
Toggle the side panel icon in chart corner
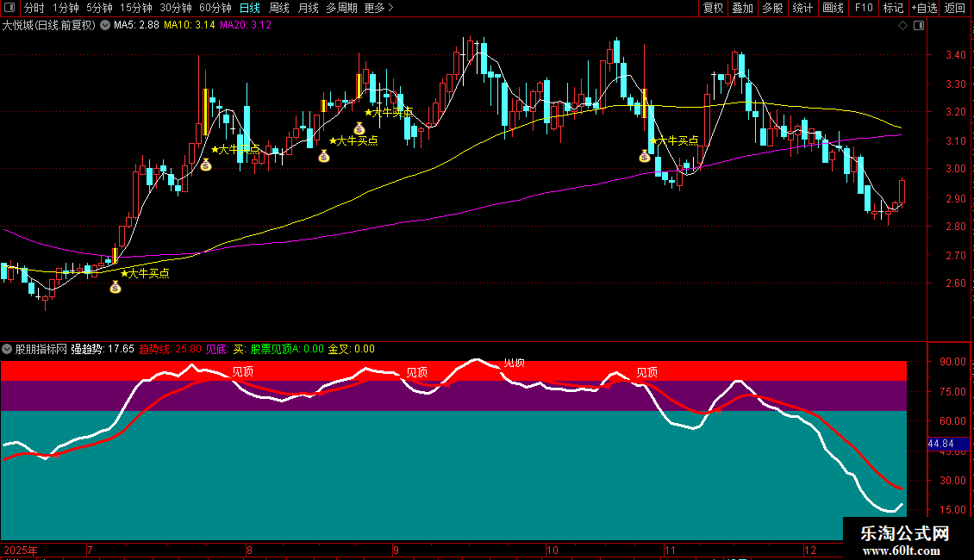919,26
